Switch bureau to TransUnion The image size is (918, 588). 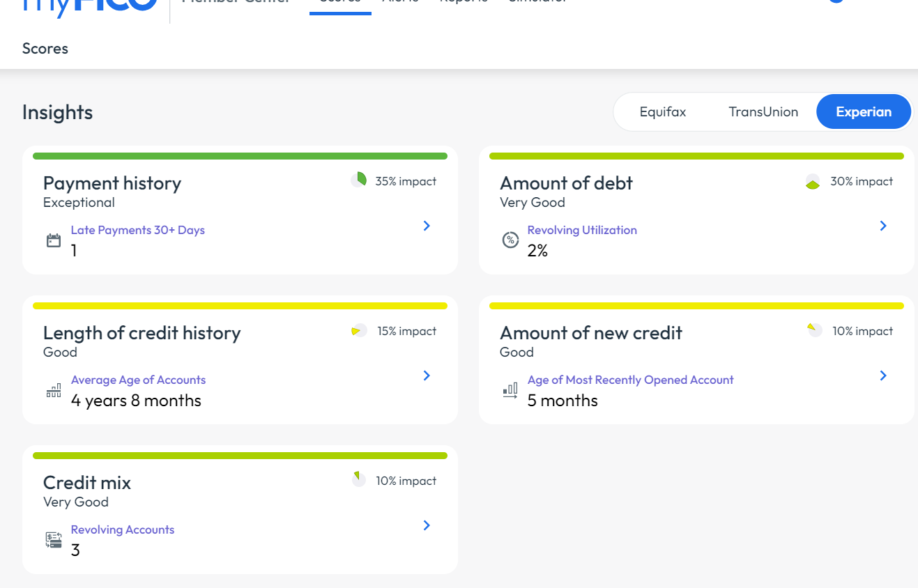coord(763,111)
